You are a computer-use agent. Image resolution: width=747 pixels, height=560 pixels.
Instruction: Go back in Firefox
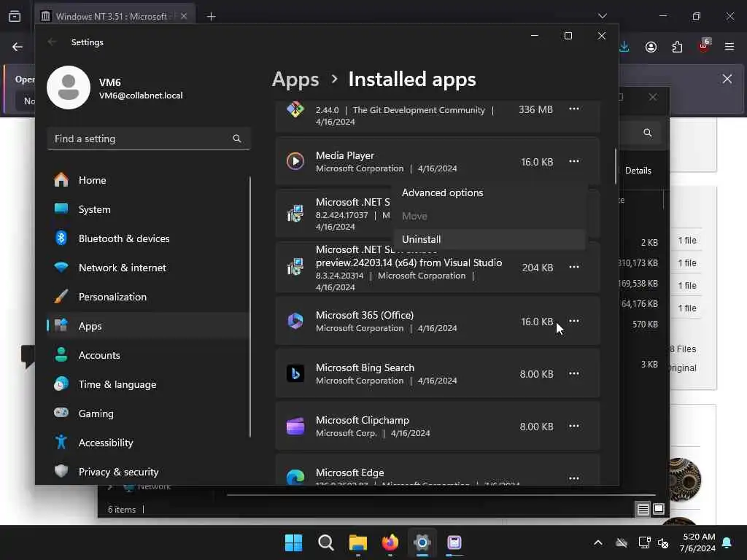point(18,47)
